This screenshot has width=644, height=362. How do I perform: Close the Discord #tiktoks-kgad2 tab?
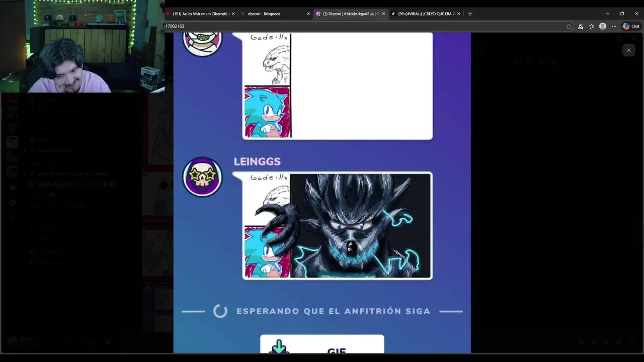click(383, 14)
